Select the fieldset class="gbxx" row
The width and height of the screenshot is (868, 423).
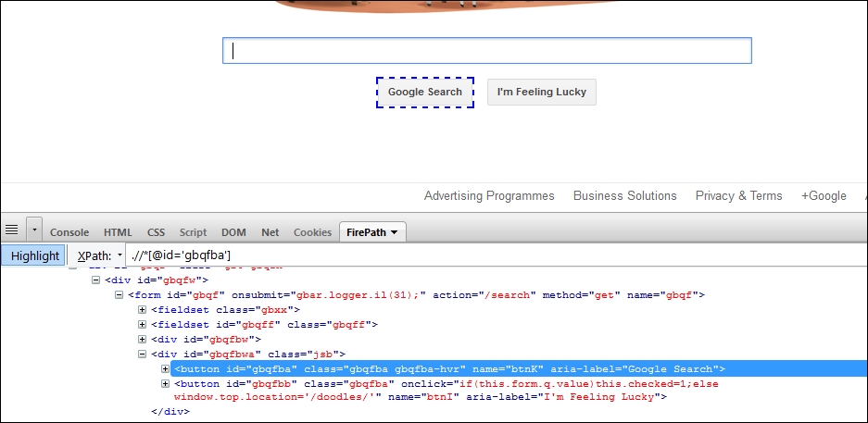coord(226,310)
